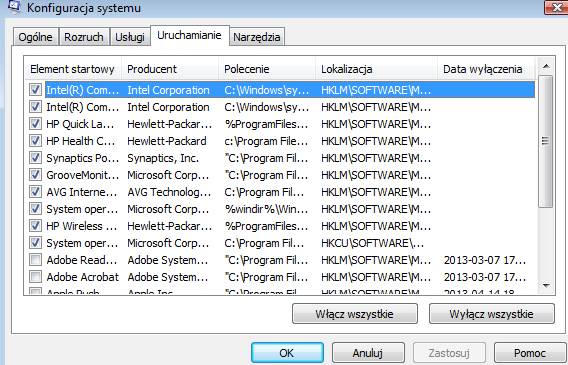Uncheck the non-highlighted Intel(R) Com... checkbox
The height and width of the screenshot is (365, 568).
35,107
